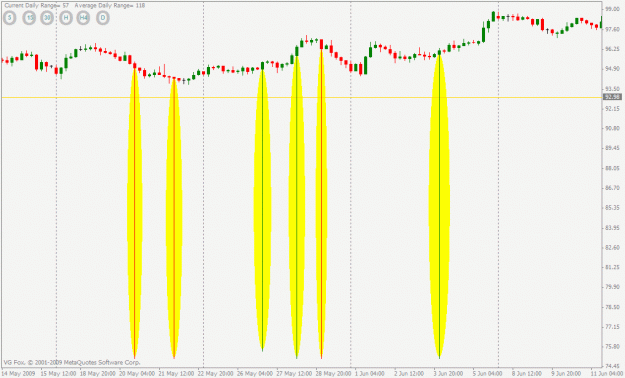This screenshot has width=625, height=378.
Task: Switch to the D daily timeframe button
Action: click(103, 18)
